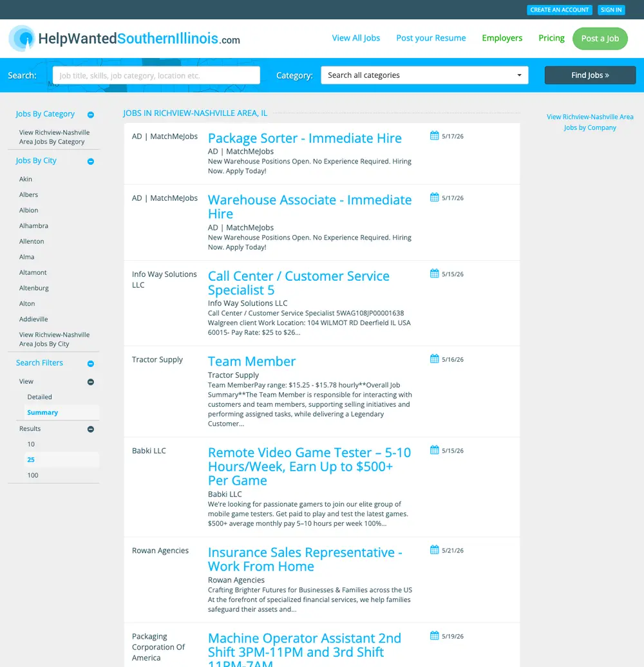Click the Post a Job button

[600, 39]
